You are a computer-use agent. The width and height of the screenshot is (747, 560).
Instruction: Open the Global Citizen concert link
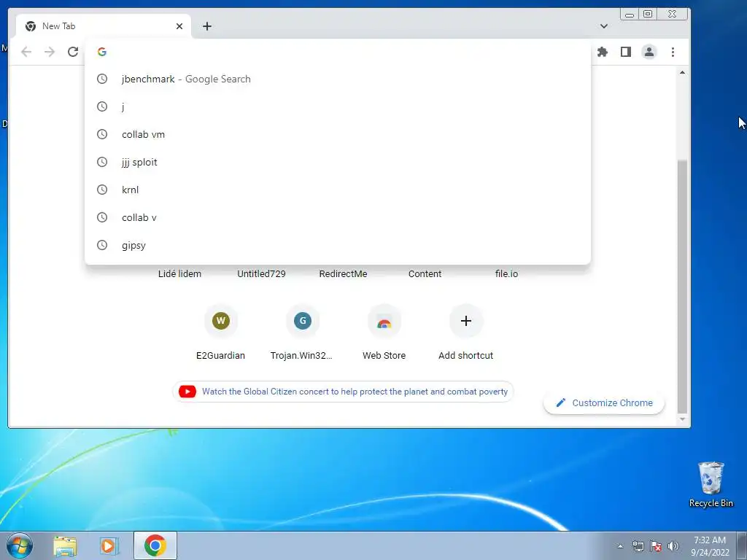(343, 392)
